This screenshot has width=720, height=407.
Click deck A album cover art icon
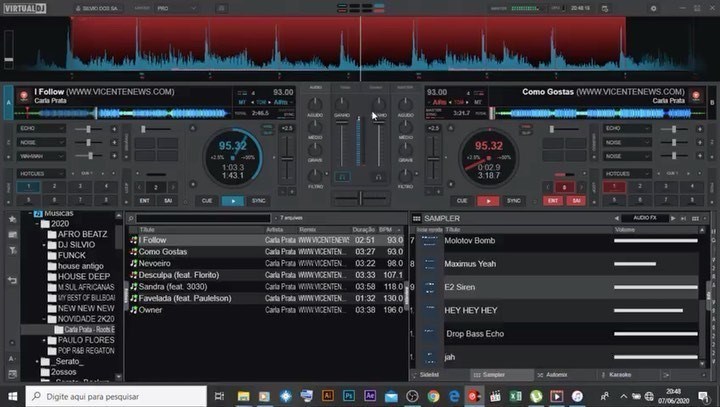coord(23,96)
